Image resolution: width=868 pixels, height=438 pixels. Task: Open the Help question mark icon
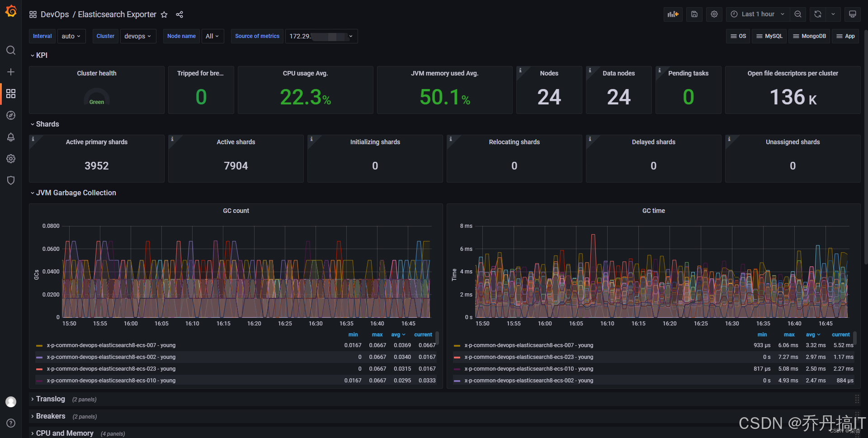pyautogui.click(x=11, y=423)
